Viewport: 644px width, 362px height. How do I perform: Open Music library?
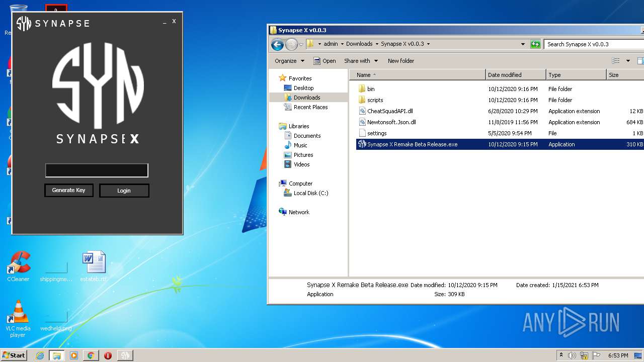(x=300, y=145)
